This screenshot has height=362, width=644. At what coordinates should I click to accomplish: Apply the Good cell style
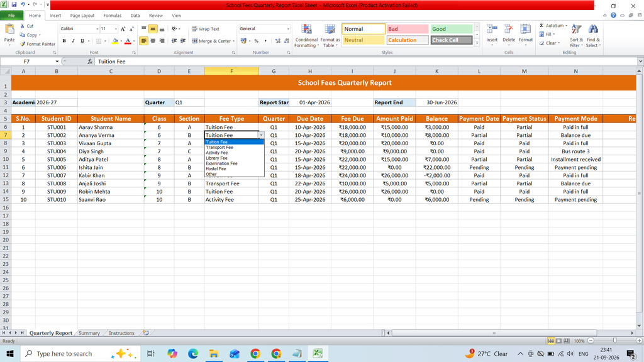coord(451,29)
